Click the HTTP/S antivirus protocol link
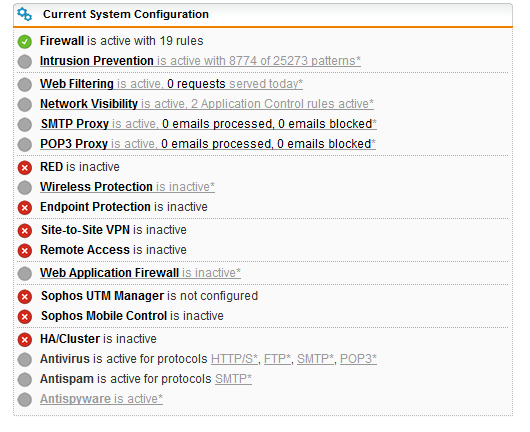The height and width of the screenshot is (432, 530). 235,359
